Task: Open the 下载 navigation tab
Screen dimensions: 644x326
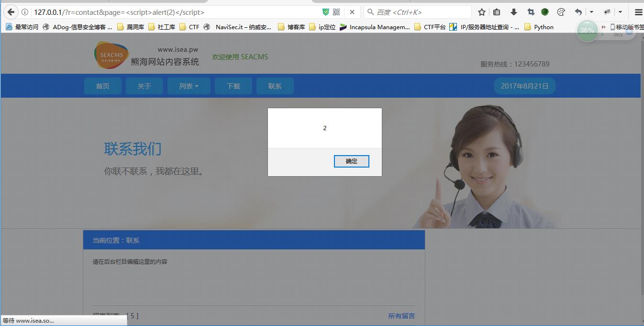Action: point(233,86)
